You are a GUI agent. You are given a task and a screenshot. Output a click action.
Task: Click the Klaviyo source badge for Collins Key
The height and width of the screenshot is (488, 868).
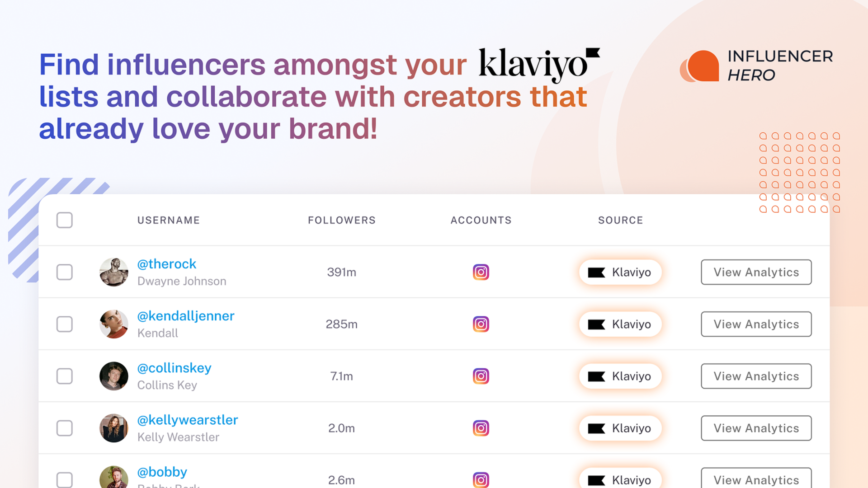pos(620,376)
